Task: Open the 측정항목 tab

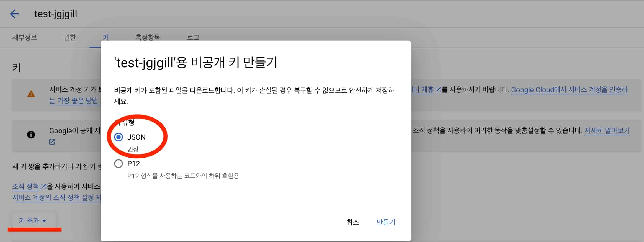Action: (x=148, y=37)
